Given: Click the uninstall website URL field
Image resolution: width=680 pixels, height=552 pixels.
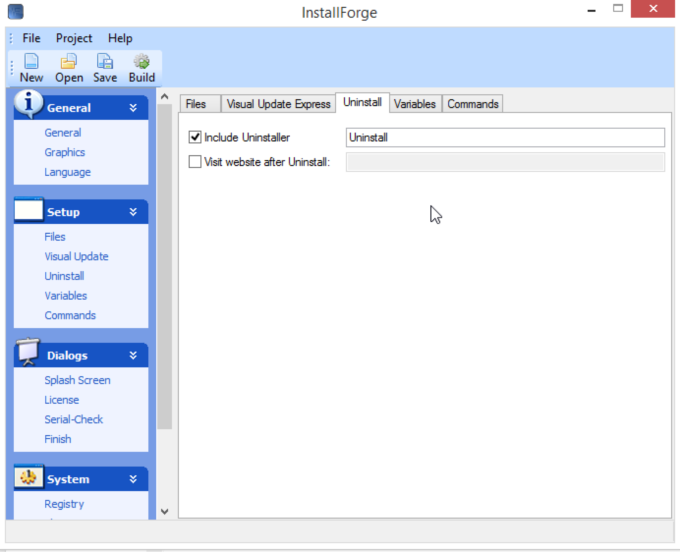Looking at the screenshot, I should click(x=505, y=162).
